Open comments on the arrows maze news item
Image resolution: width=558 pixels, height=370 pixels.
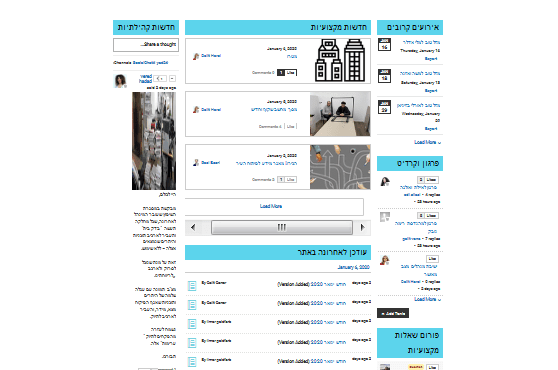(263, 180)
